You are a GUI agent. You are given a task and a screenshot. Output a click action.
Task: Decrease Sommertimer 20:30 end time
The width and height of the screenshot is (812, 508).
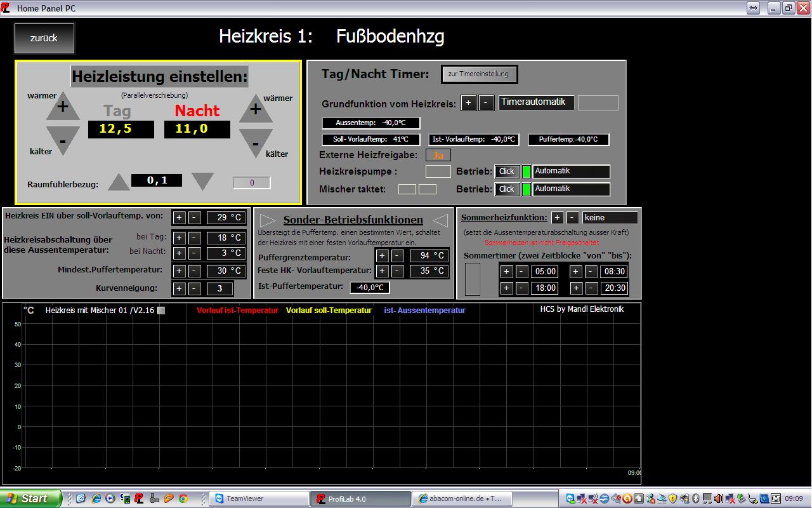[591, 288]
